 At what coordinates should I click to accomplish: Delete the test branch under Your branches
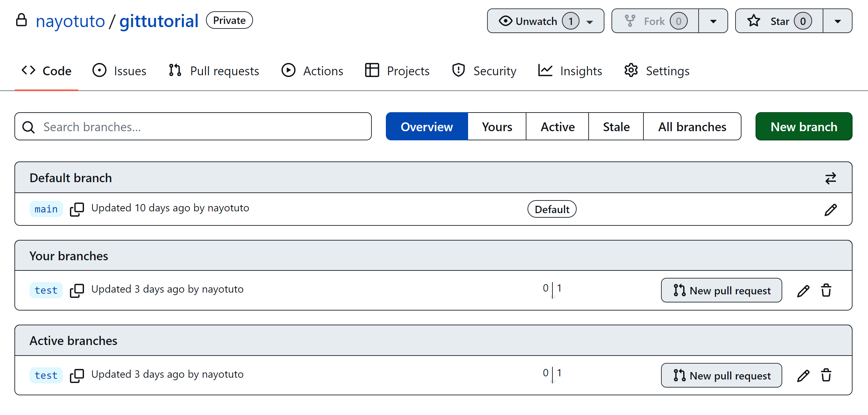click(x=826, y=290)
